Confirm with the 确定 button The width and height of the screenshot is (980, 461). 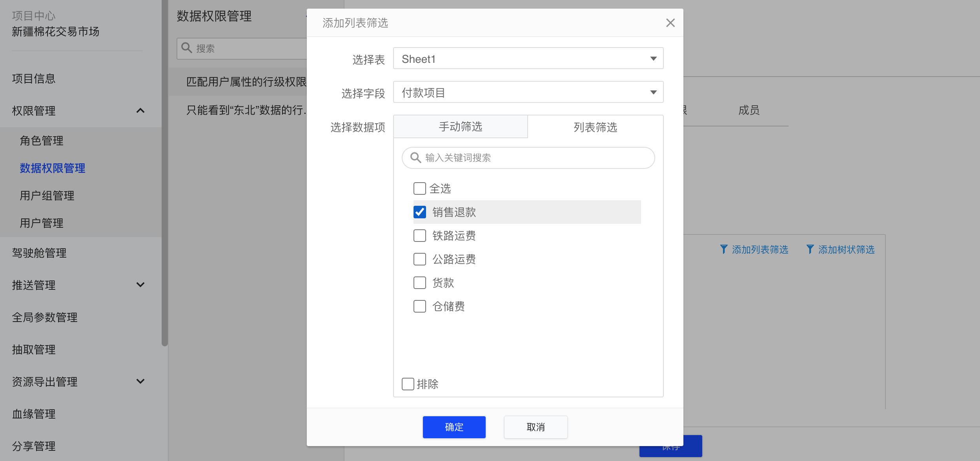(454, 427)
